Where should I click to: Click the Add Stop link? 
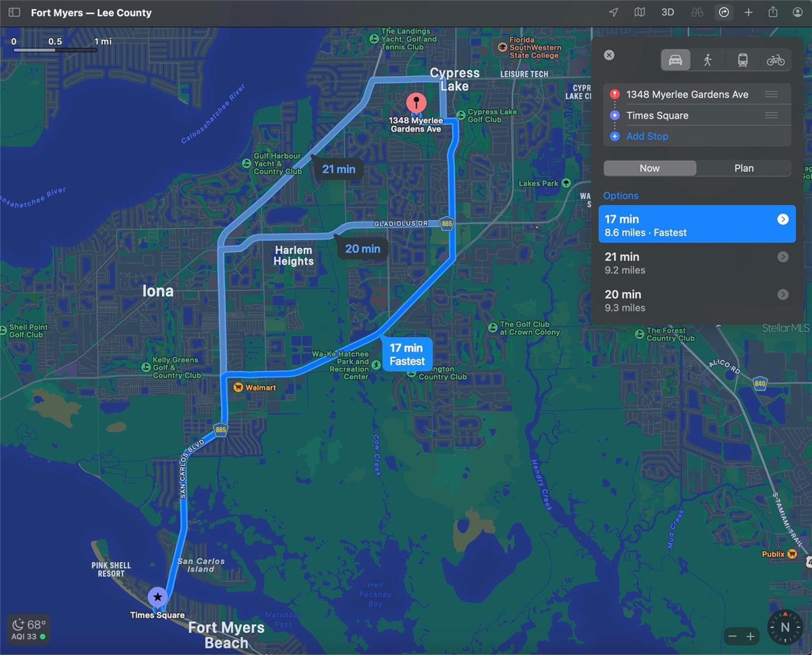(647, 136)
